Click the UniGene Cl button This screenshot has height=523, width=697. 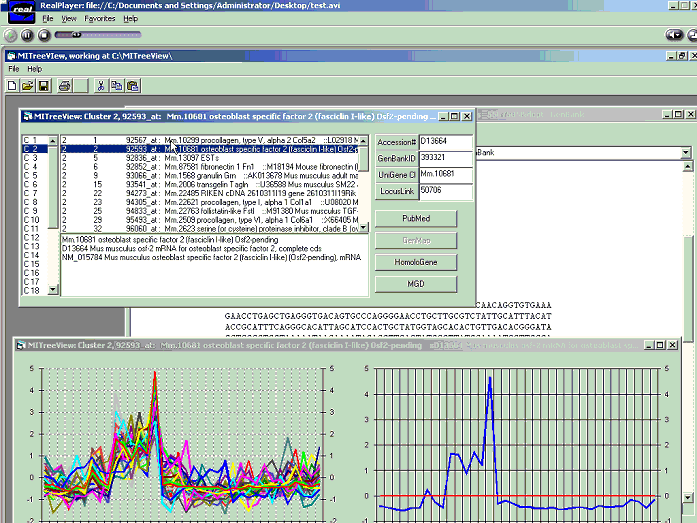(397, 175)
